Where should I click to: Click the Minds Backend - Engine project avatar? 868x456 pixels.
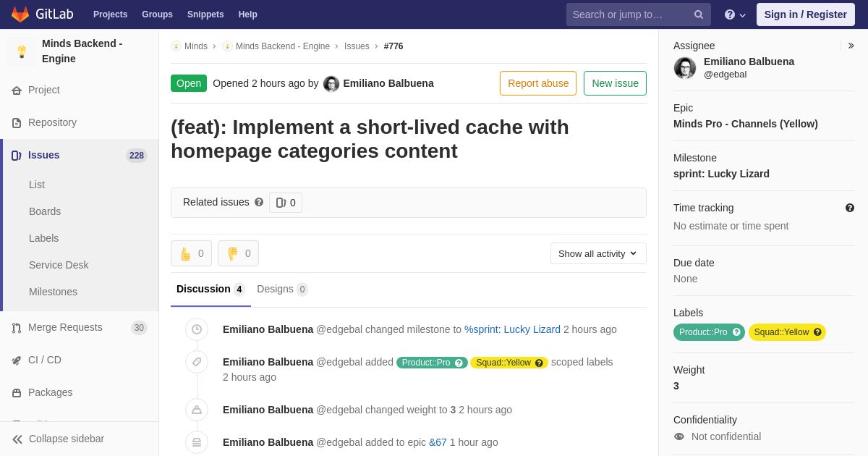tap(22, 51)
